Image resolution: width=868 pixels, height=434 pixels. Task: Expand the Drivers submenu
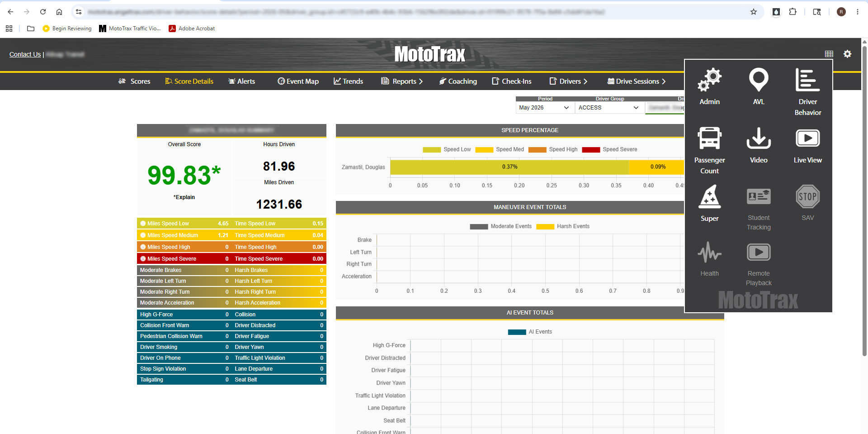568,81
